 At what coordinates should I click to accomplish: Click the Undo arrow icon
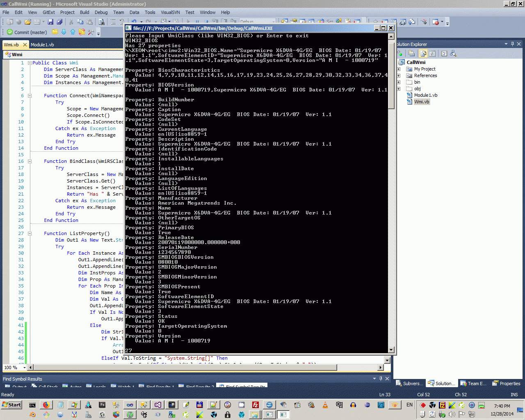[134, 22]
